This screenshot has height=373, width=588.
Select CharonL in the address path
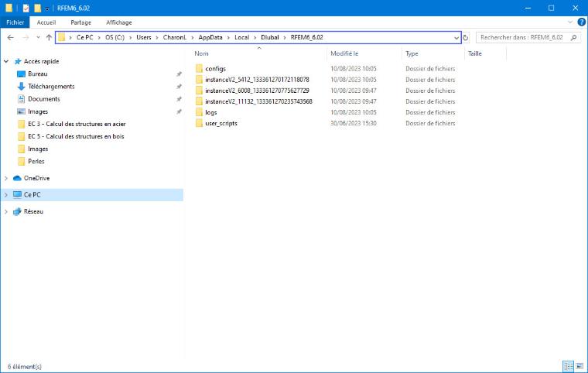(x=175, y=37)
